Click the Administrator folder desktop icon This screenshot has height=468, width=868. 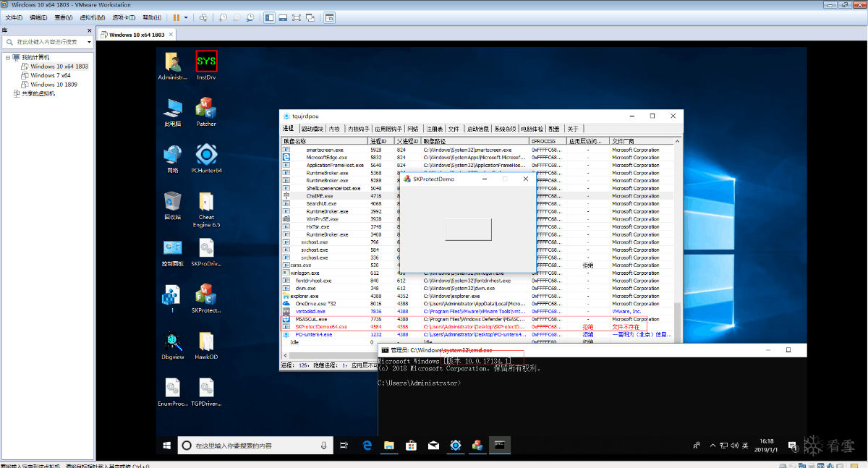pyautogui.click(x=172, y=65)
